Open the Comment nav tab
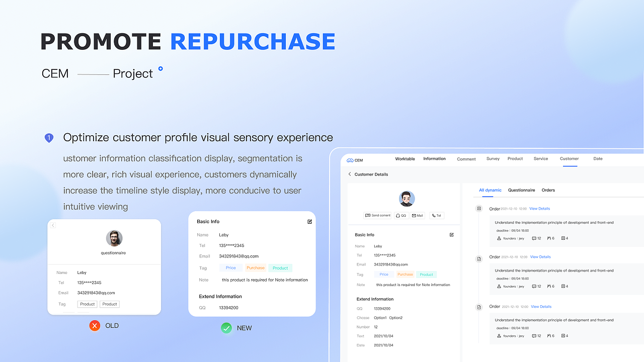The width and height of the screenshot is (644, 362). click(x=466, y=159)
